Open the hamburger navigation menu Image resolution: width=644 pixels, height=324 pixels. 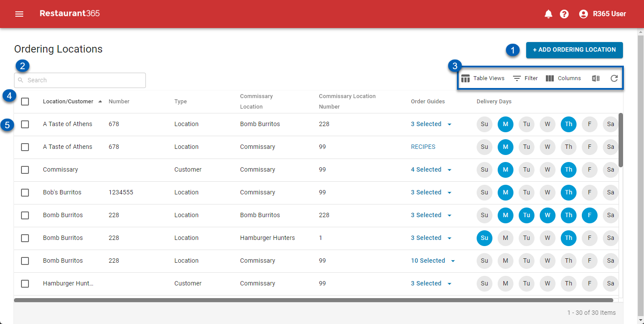click(19, 14)
